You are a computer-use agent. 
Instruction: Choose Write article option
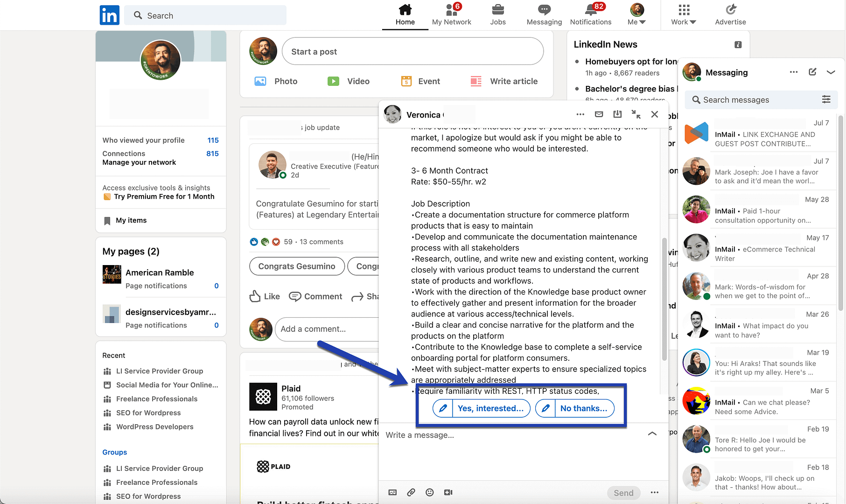pyautogui.click(x=504, y=81)
